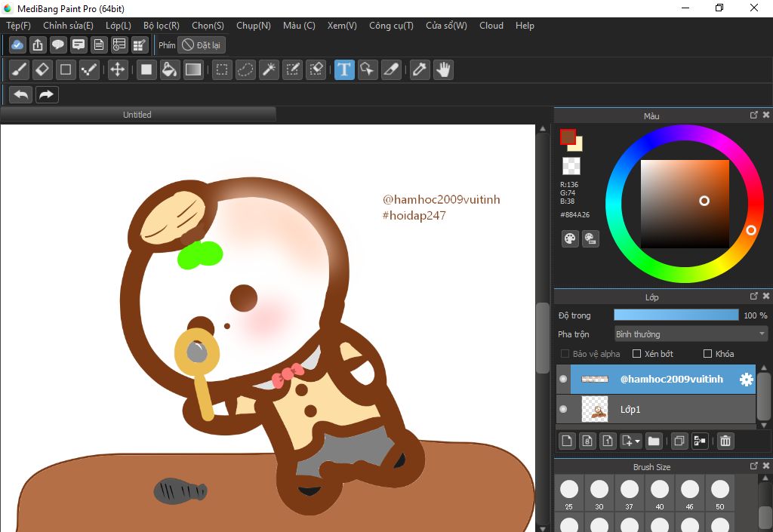Select the Fill rectangle tool

pyautogui.click(x=146, y=69)
